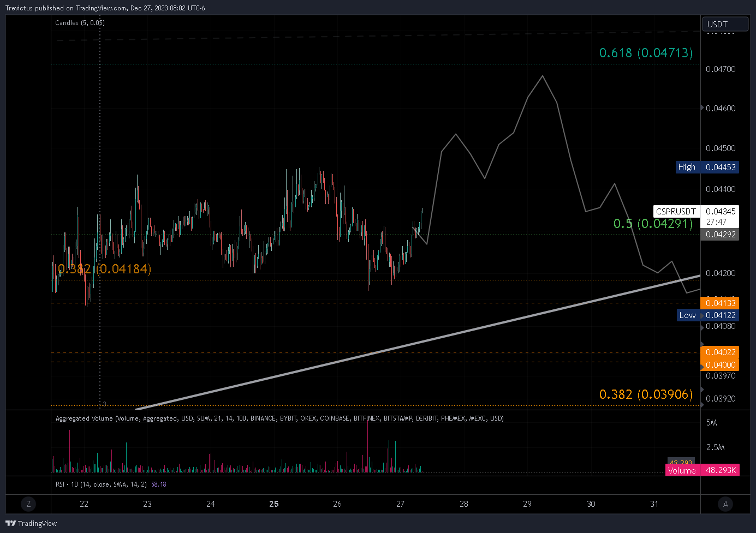Click the Aggregated Volume indicator legend
The width and height of the screenshot is (756, 533).
(x=279, y=418)
